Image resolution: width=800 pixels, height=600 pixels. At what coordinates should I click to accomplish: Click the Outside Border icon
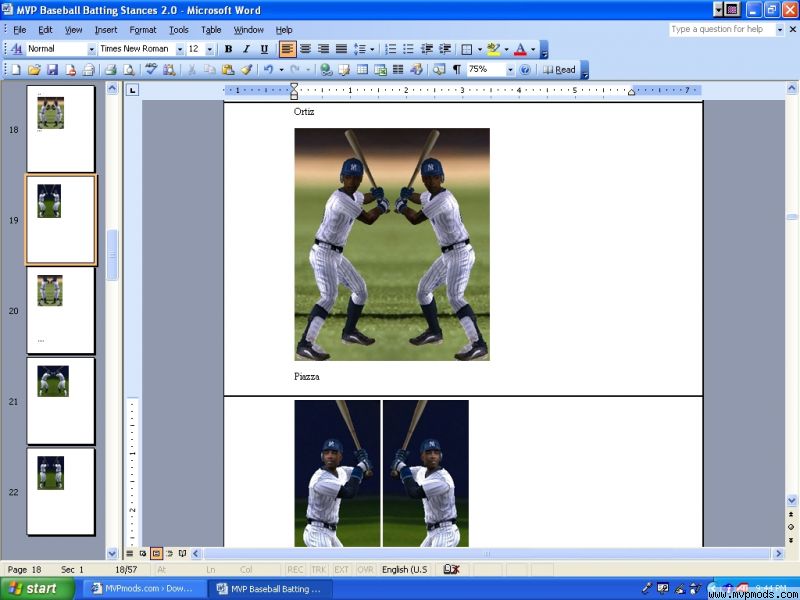pyautogui.click(x=466, y=49)
